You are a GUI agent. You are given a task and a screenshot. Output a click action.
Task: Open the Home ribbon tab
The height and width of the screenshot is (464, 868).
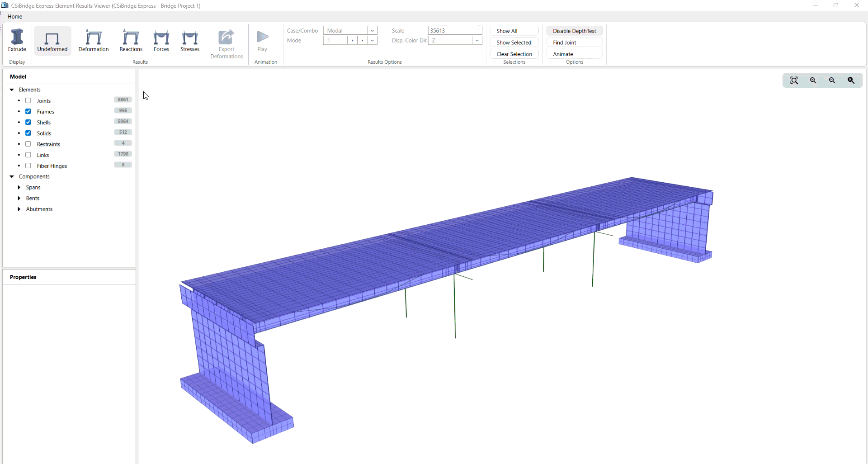(x=15, y=17)
